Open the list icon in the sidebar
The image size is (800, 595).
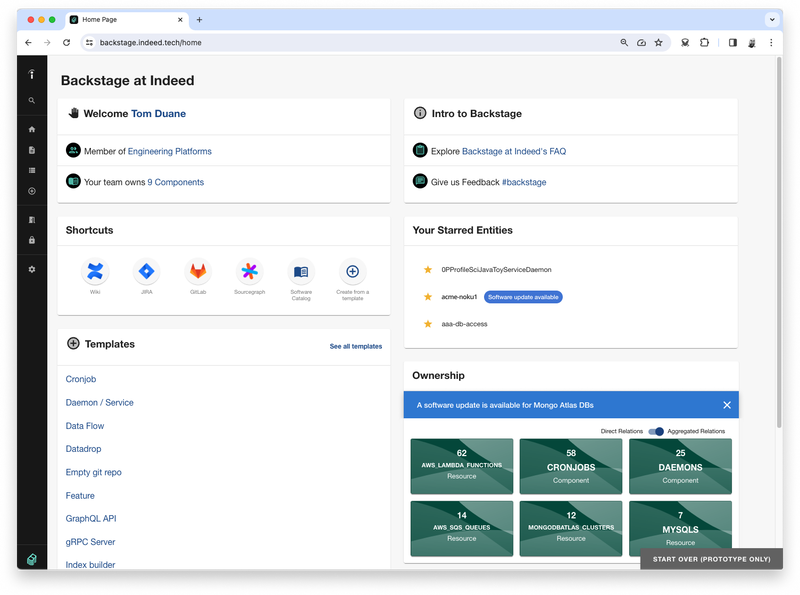click(32, 170)
